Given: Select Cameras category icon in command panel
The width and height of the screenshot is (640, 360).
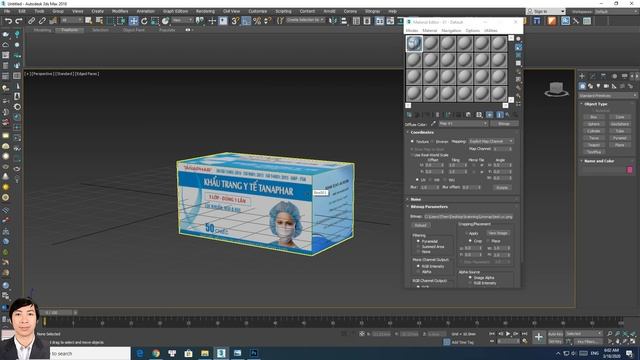Looking at the screenshot, I should pyautogui.click(x=606, y=86).
